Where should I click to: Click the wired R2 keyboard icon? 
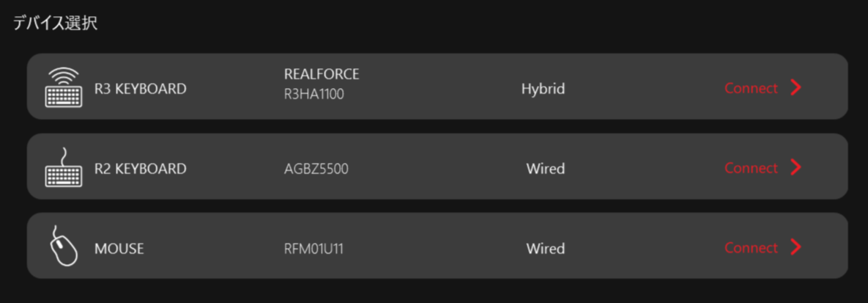pyautogui.click(x=64, y=167)
